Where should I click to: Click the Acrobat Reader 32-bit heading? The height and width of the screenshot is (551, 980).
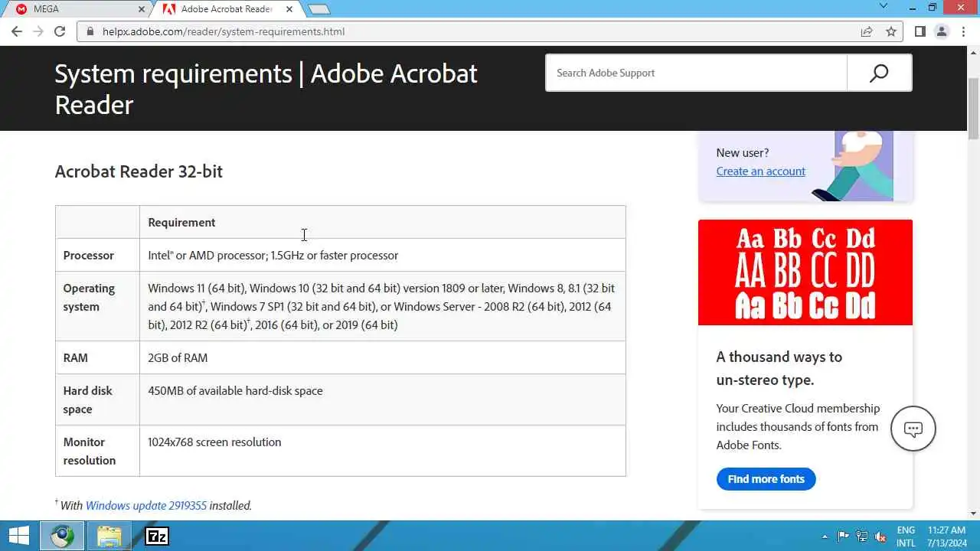pos(139,171)
